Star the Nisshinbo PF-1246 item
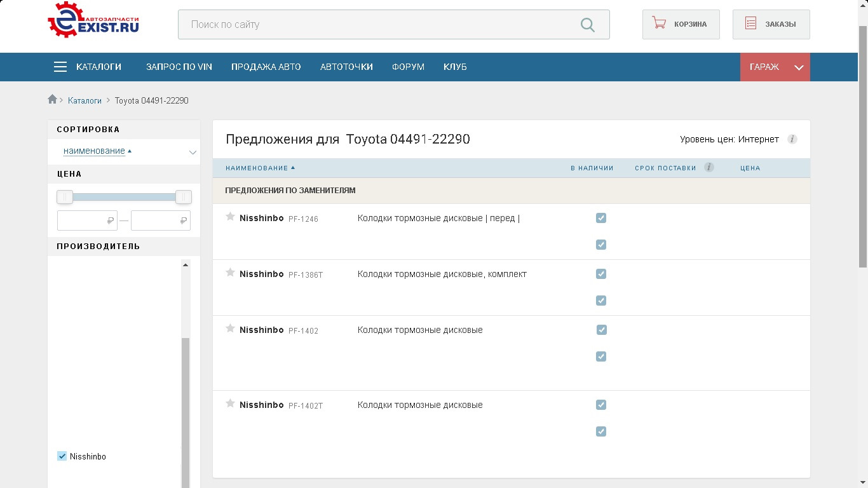868x488 pixels. point(230,217)
